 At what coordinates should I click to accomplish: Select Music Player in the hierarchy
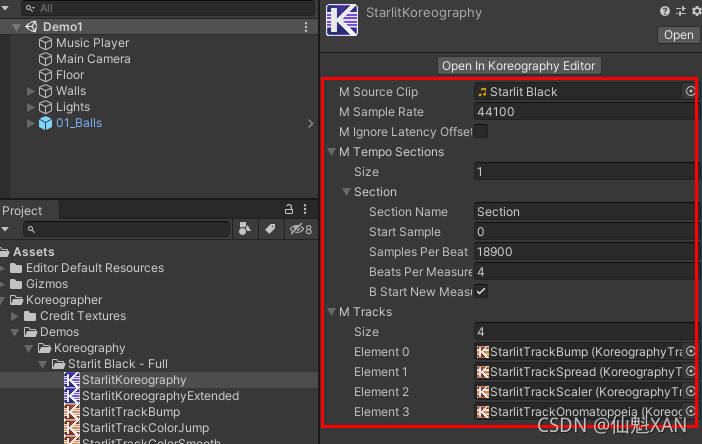[92, 43]
